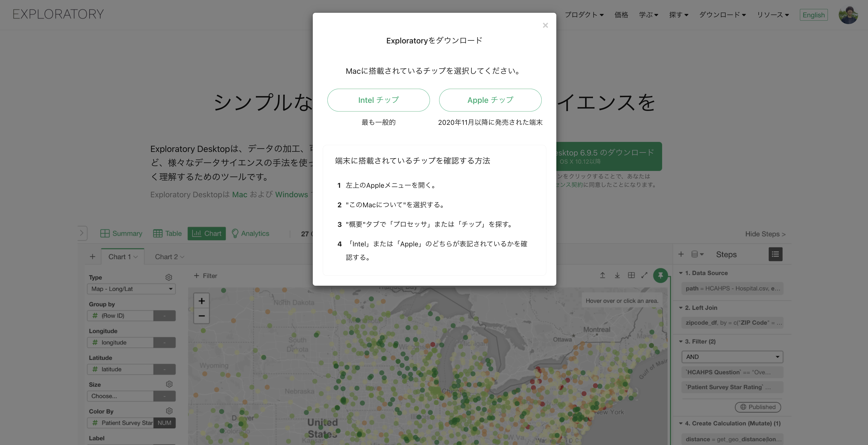
Task: Switch to the Table view
Action: pos(167,233)
